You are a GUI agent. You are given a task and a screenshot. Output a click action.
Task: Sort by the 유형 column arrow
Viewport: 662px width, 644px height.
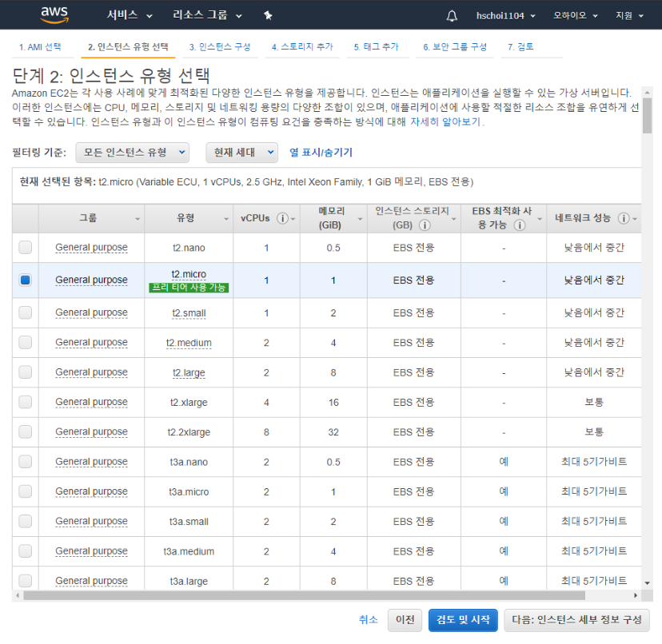tap(226, 219)
